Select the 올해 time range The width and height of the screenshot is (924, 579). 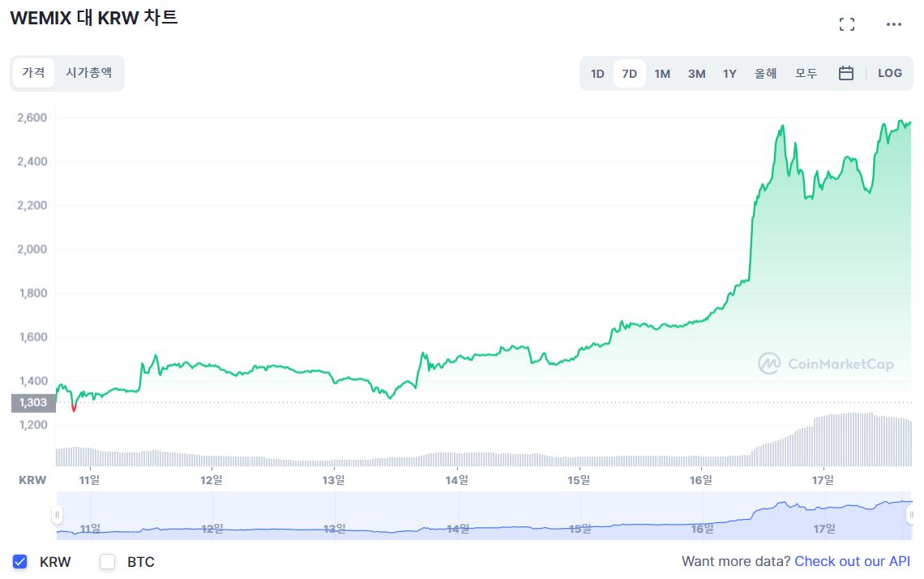coord(765,74)
